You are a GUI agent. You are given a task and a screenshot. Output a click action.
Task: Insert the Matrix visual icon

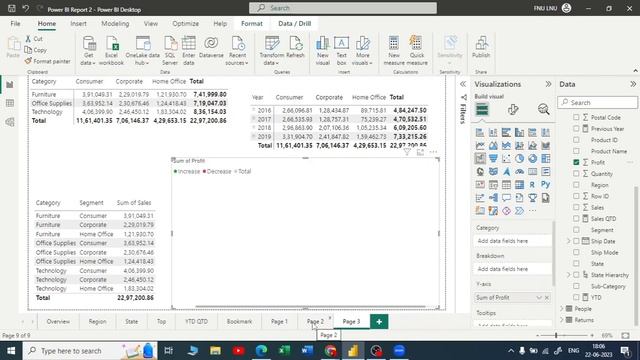[x=519, y=185]
